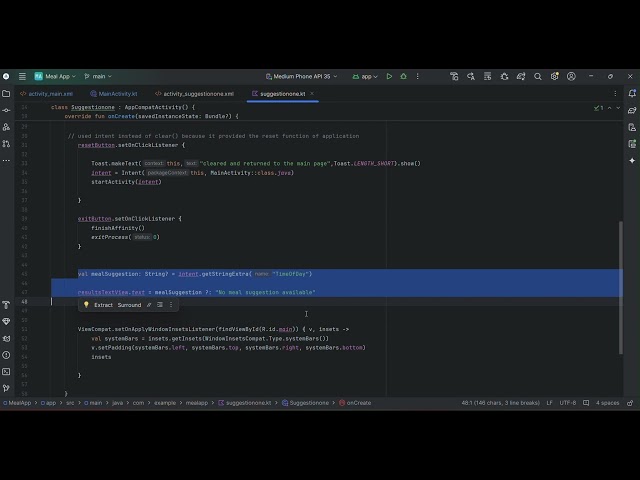Open the Problems tool window

6,355
